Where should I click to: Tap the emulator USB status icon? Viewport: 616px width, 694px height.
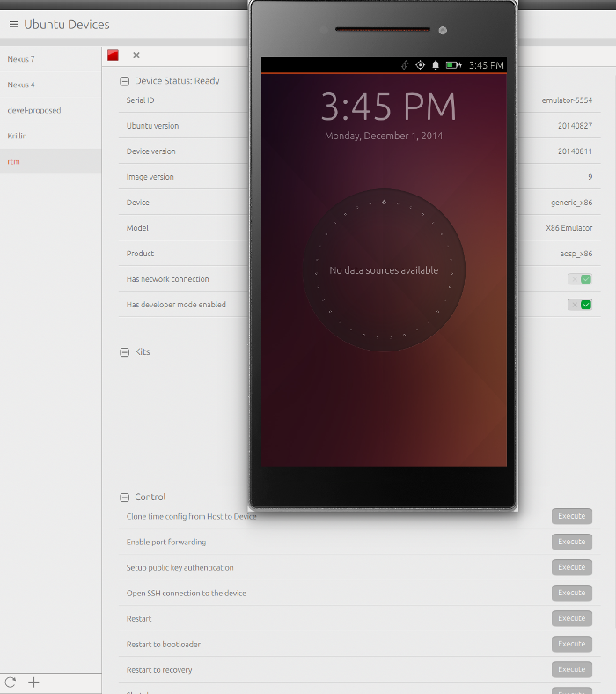405,65
